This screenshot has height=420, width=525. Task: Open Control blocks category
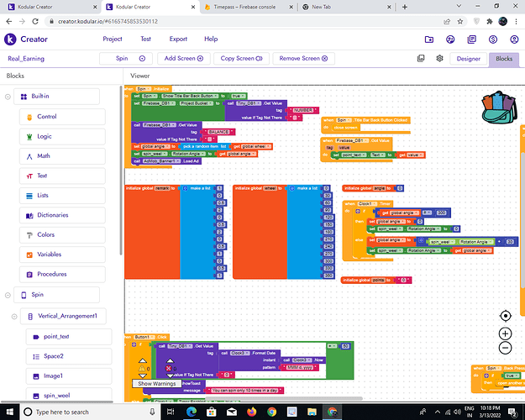point(62,117)
